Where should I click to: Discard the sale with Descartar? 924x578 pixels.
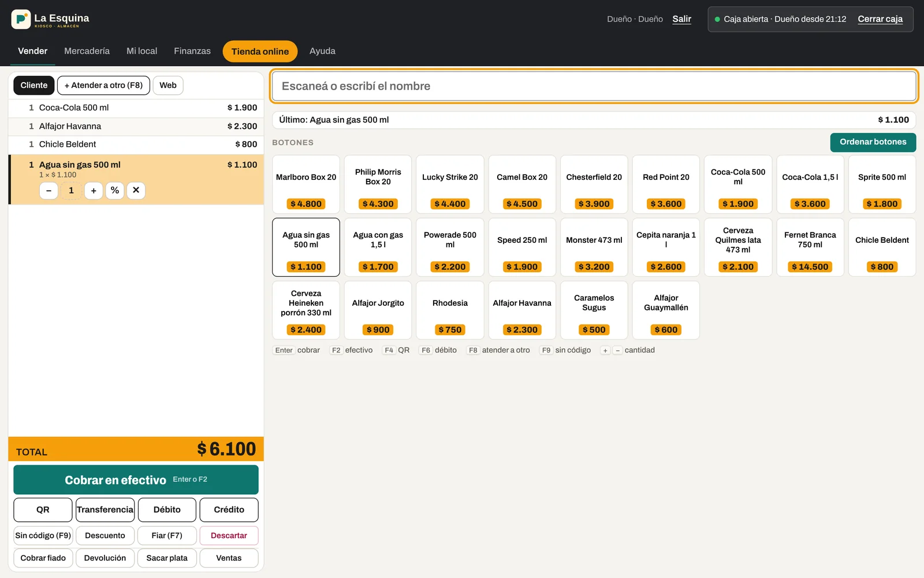click(x=229, y=536)
